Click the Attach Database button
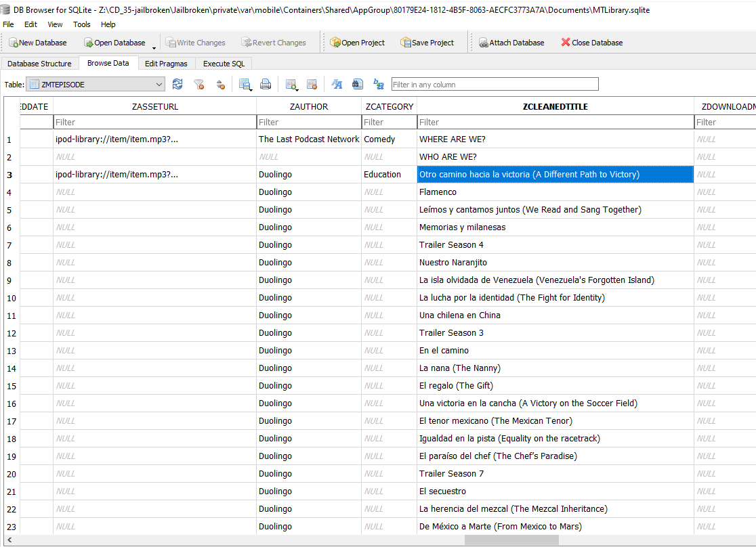756x547 pixels. tap(511, 43)
